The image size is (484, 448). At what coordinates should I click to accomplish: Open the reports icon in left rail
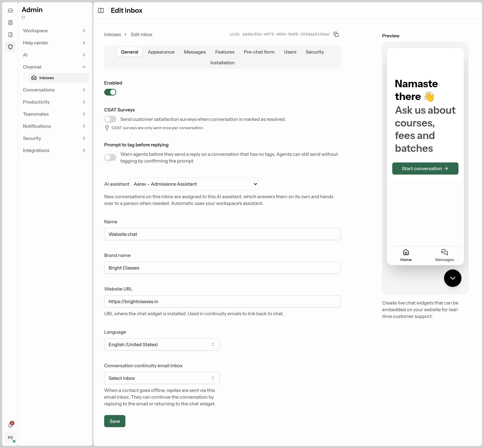tap(10, 35)
